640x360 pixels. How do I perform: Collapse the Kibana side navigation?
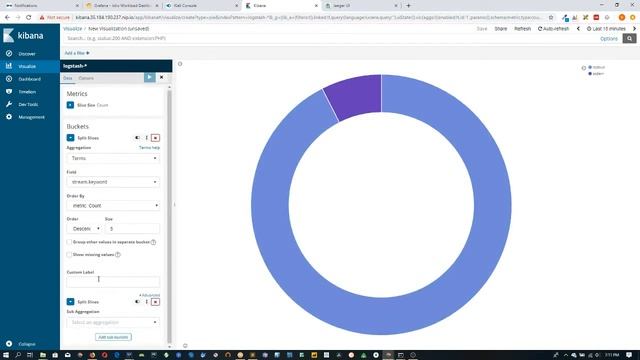coord(27,344)
